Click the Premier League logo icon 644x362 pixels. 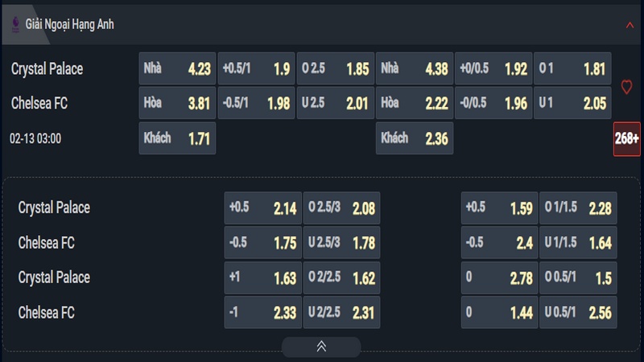point(15,24)
